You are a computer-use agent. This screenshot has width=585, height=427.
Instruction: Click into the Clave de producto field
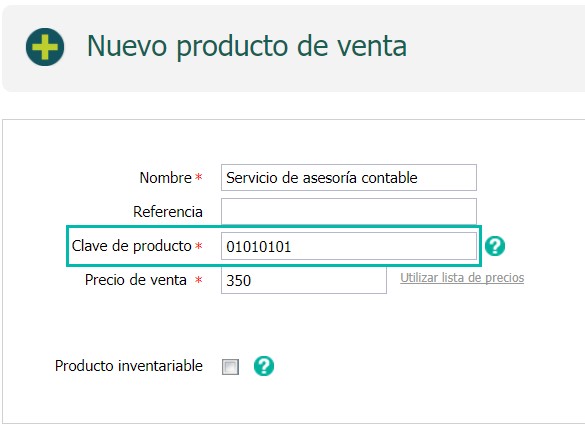348,246
